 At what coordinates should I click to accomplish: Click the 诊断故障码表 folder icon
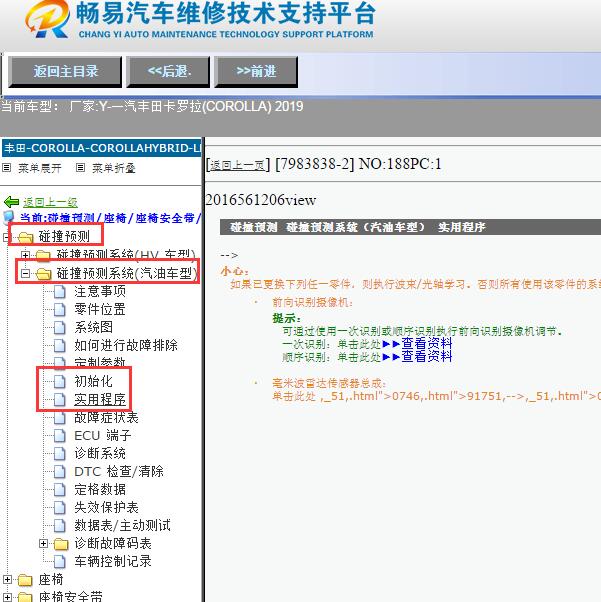point(61,544)
